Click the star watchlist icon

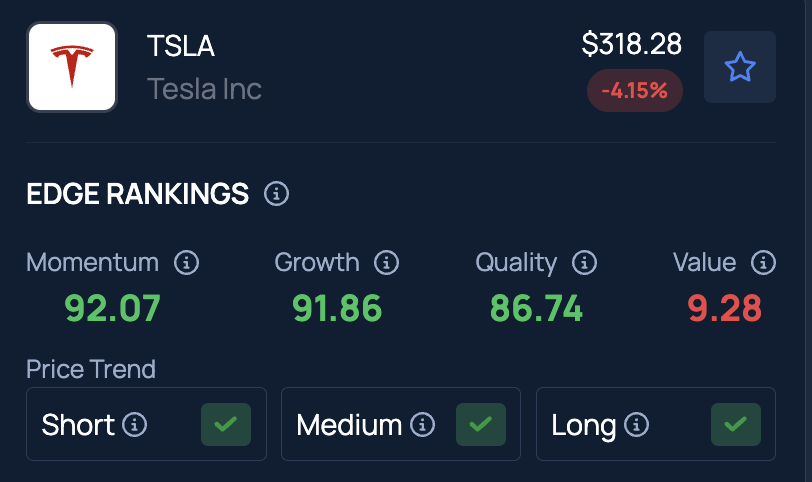tap(740, 67)
